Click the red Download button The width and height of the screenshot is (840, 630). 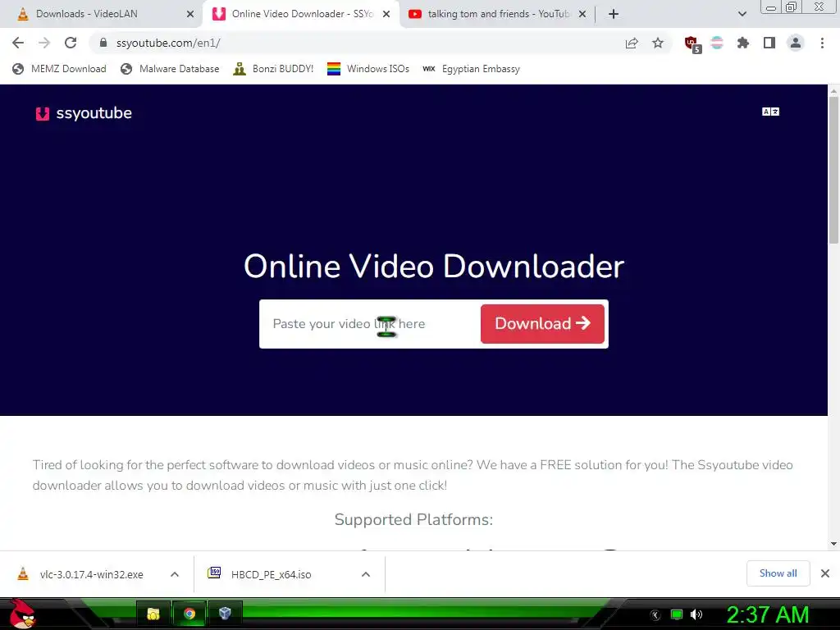[x=542, y=323]
